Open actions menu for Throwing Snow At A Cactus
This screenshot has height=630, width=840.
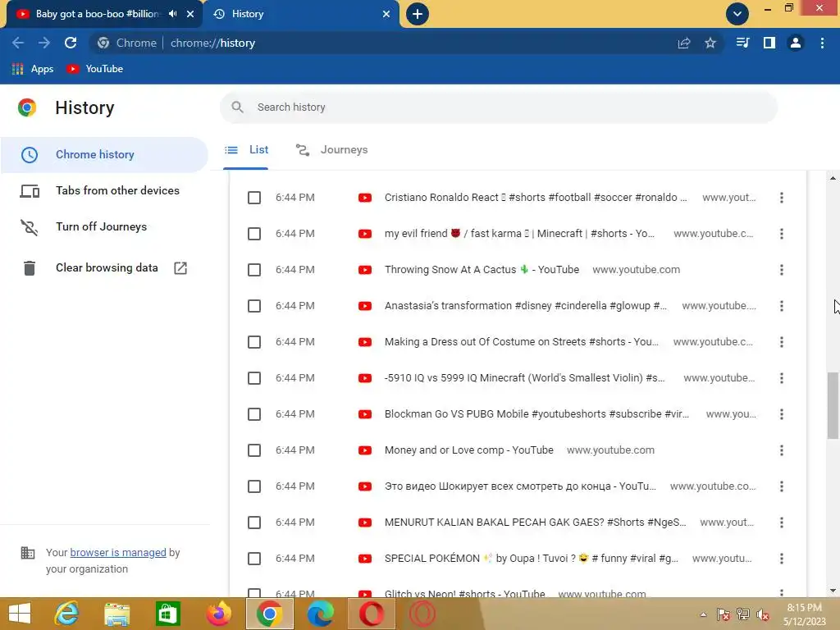click(782, 270)
